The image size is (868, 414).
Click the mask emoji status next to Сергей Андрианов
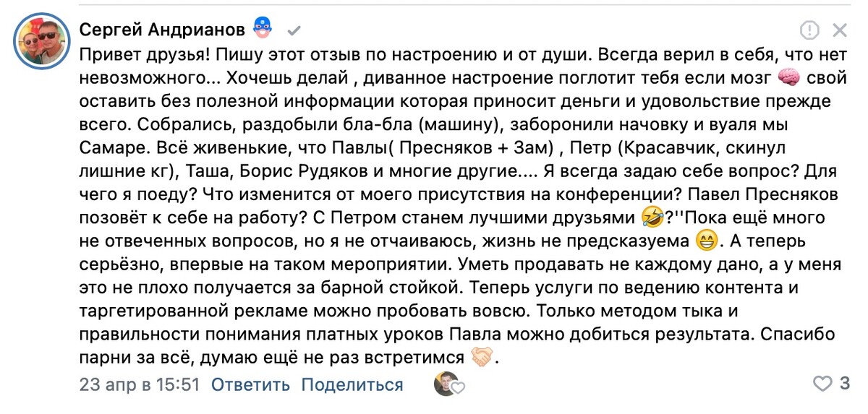click(262, 30)
